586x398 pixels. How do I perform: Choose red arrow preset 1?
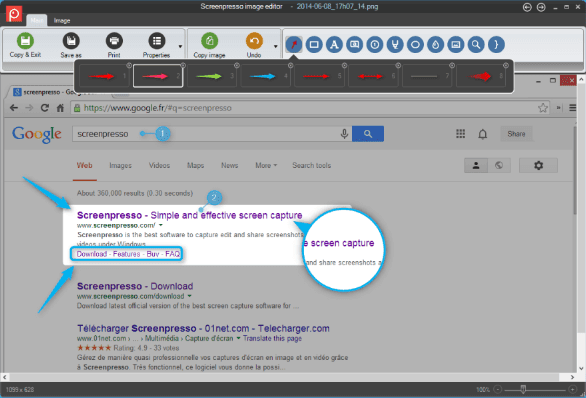click(104, 76)
